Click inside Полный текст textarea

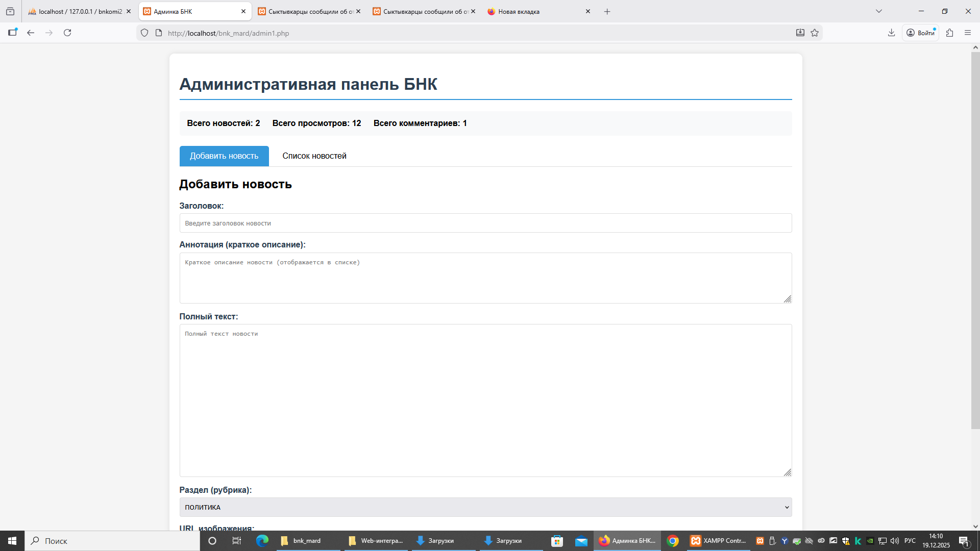pos(485,400)
